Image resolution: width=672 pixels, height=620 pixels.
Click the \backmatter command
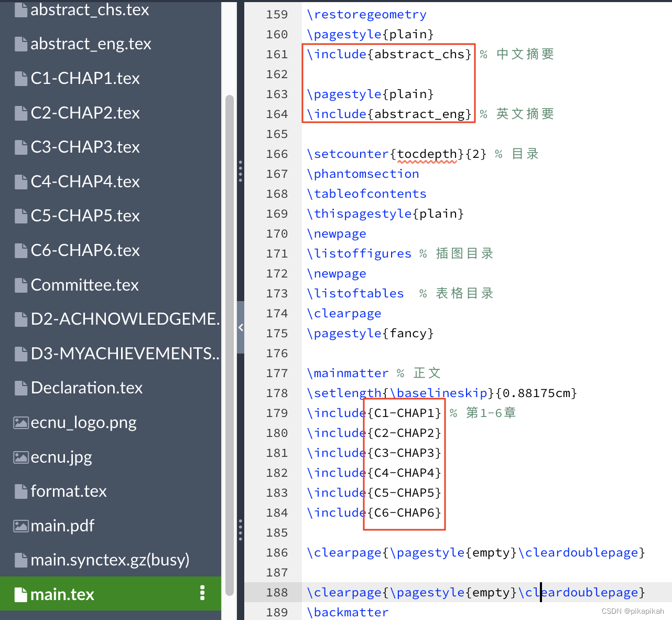[x=348, y=613]
